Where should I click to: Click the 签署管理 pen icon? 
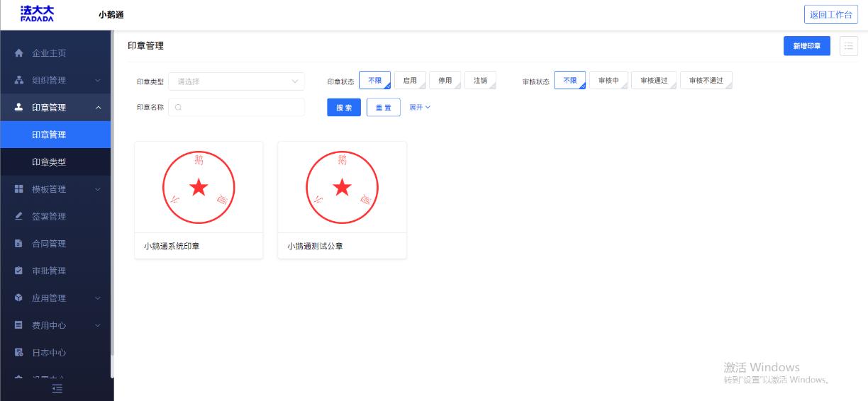point(19,216)
